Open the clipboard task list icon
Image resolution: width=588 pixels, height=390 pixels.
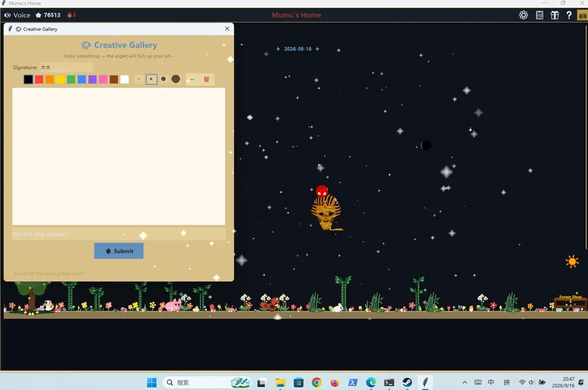pos(539,15)
